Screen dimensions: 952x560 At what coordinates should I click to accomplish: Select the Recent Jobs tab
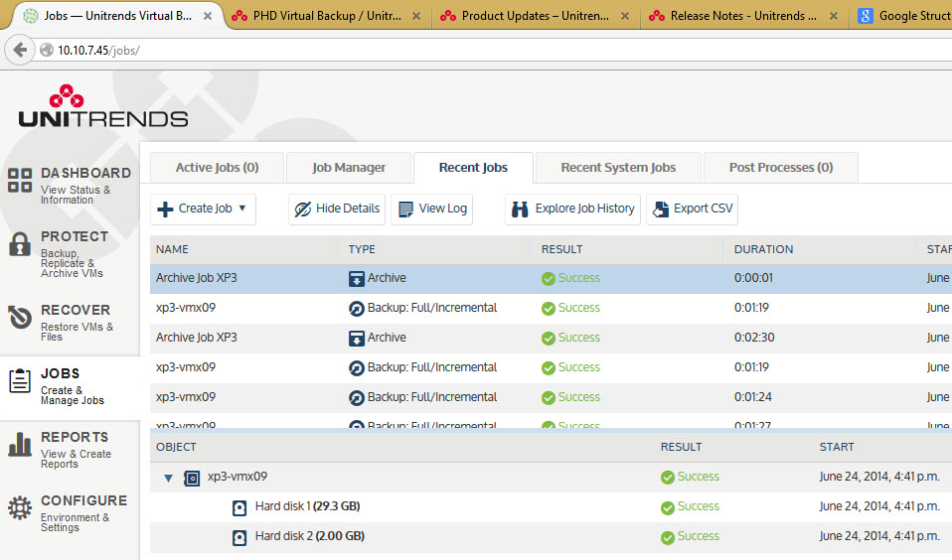pos(473,168)
